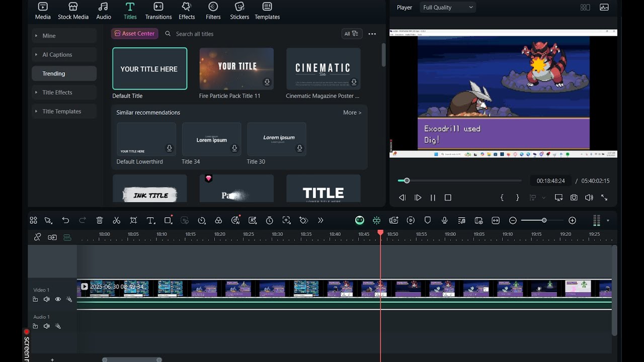Open the Asset Center button
The image size is (644, 362).
[134, 34]
